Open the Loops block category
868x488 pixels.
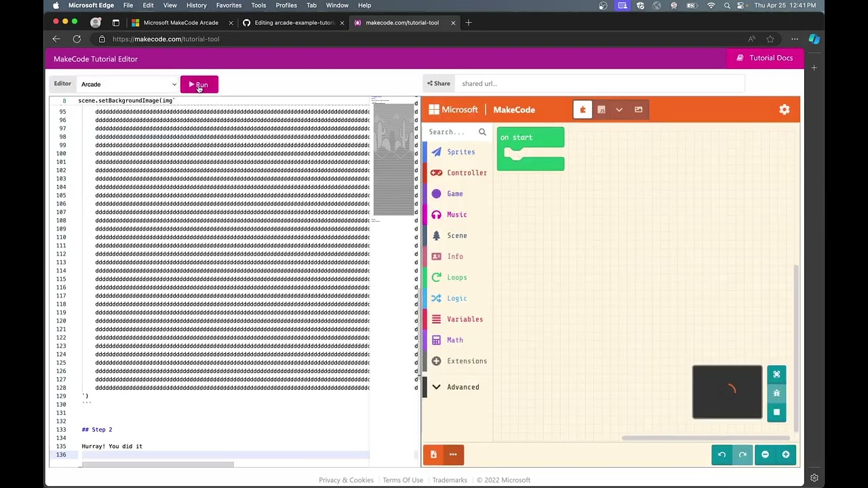point(458,277)
